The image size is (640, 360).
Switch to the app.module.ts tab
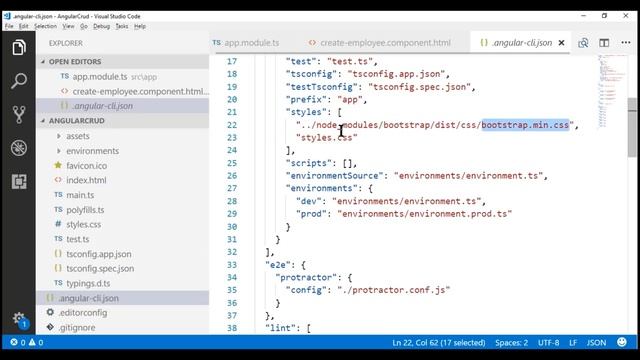click(252, 42)
